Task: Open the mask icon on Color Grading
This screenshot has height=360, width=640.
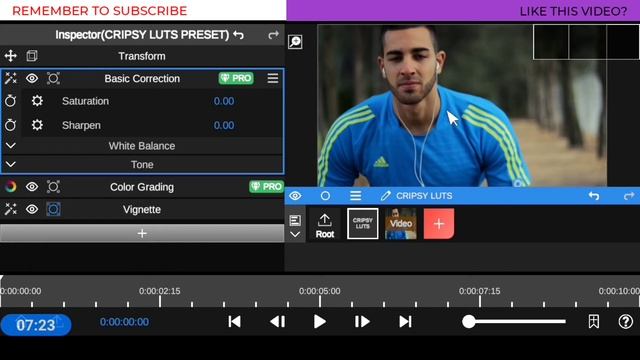Action: tap(53, 187)
